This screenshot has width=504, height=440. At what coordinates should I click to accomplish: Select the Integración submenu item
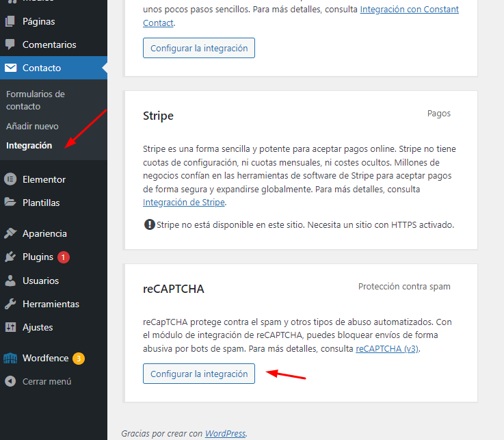tap(29, 145)
